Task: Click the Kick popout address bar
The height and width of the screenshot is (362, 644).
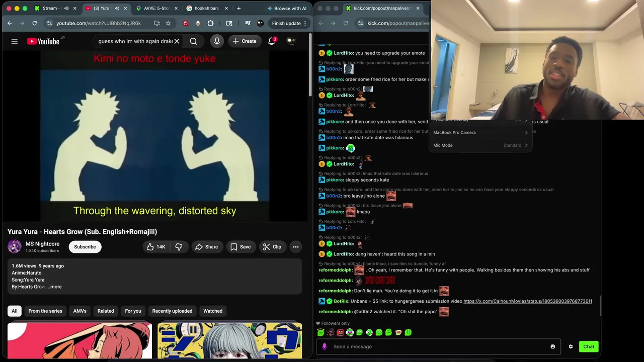Action: pyautogui.click(x=397, y=23)
